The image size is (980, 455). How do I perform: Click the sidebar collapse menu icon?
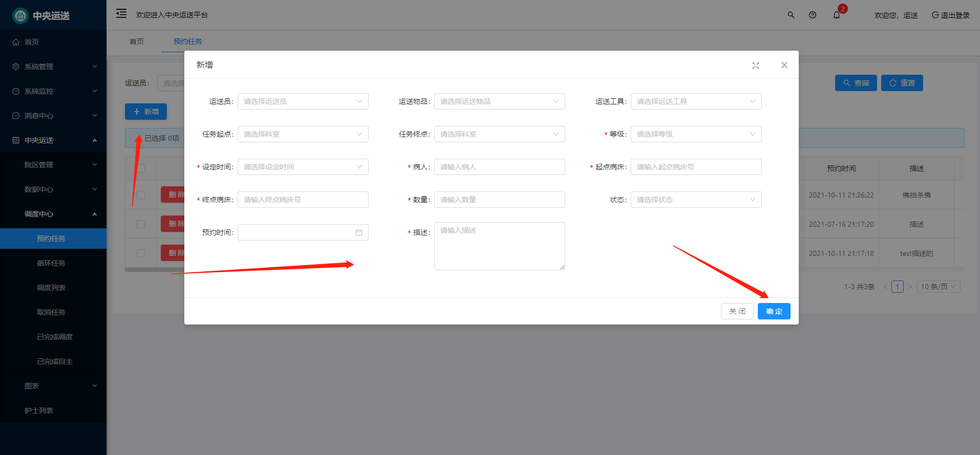(121, 14)
